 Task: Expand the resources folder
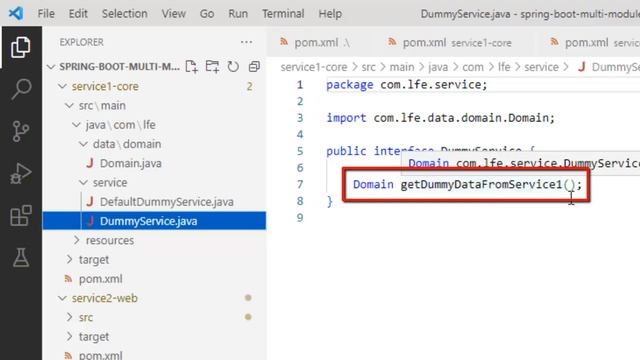tap(76, 240)
